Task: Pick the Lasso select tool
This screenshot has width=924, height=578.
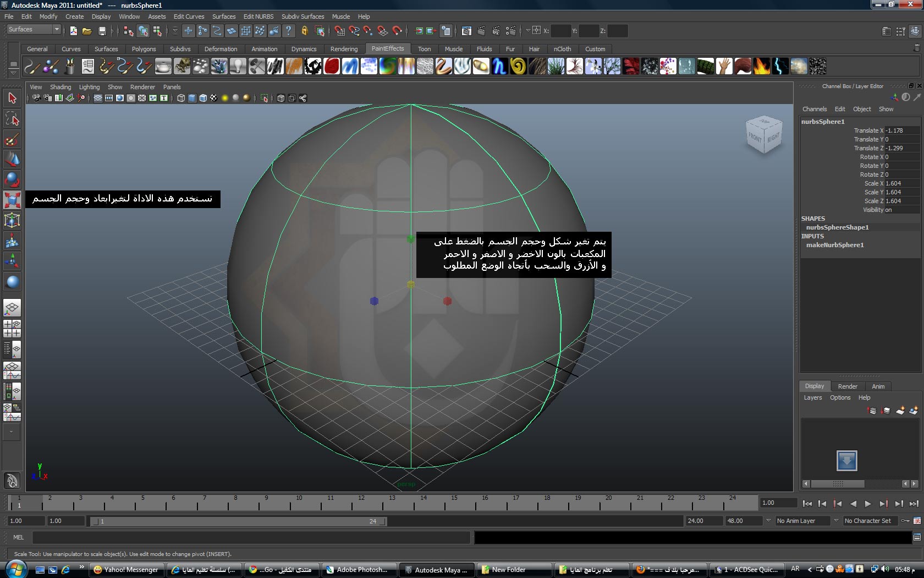Action: 12,118
